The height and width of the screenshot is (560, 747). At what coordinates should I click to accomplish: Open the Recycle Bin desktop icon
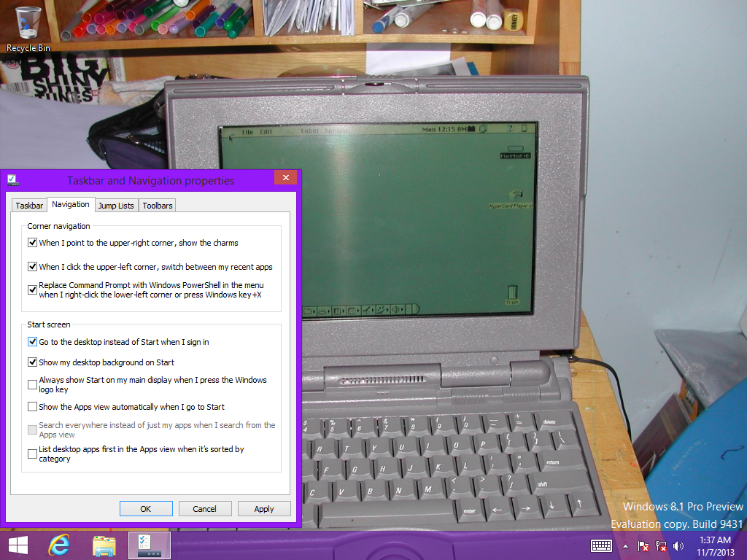click(28, 28)
